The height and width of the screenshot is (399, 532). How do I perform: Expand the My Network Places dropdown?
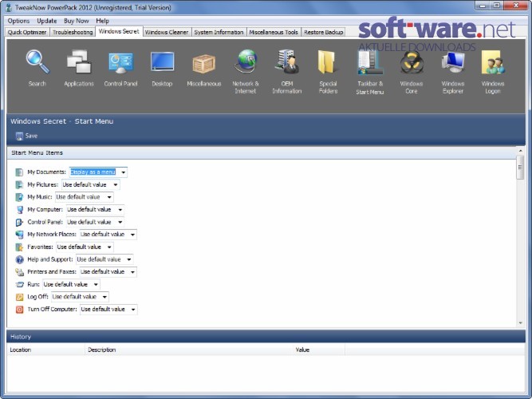[132, 235]
